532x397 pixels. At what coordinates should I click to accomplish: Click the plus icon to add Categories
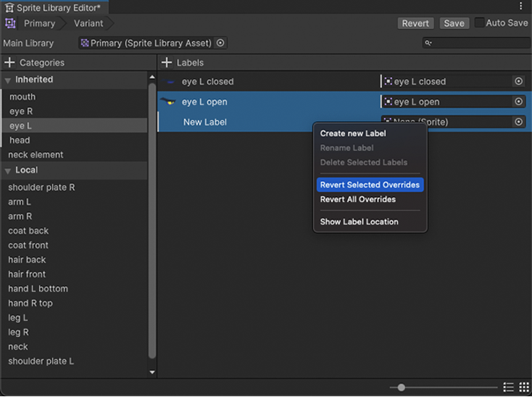[9, 63]
